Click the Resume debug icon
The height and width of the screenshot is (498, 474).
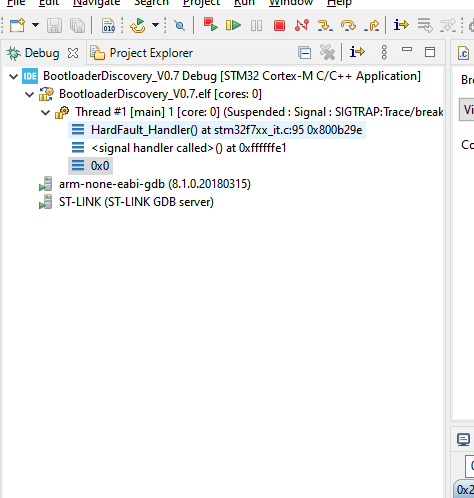pyautogui.click(x=233, y=25)
